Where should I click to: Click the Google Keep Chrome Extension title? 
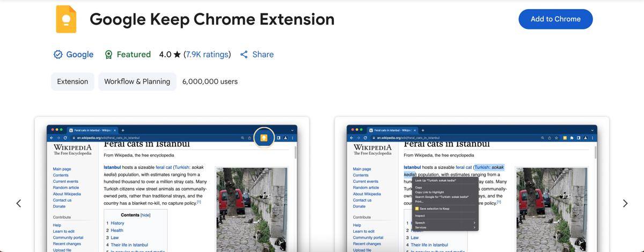[212, 19]
